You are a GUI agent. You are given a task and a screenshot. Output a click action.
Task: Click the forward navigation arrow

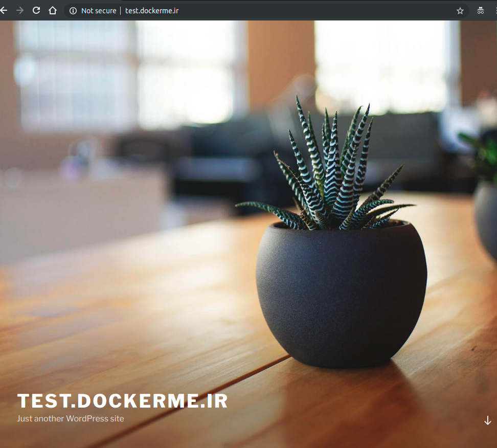tap(20, 10)
